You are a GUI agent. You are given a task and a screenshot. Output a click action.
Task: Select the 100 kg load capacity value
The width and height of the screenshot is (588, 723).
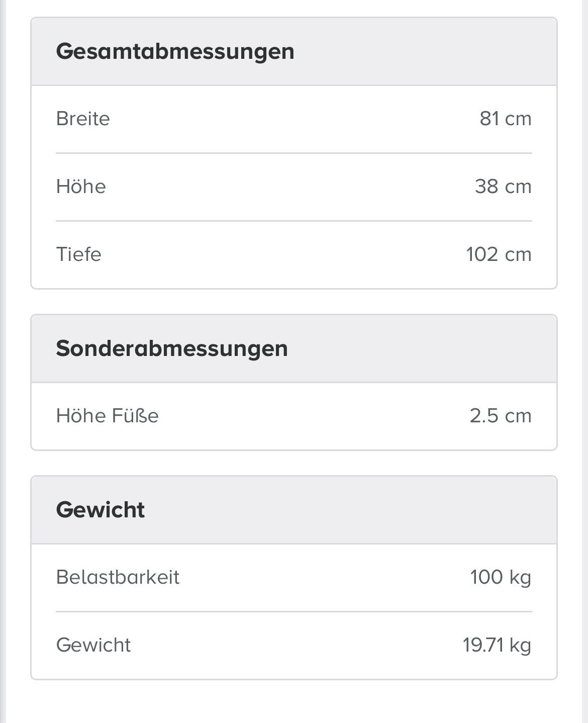(501, 577)
